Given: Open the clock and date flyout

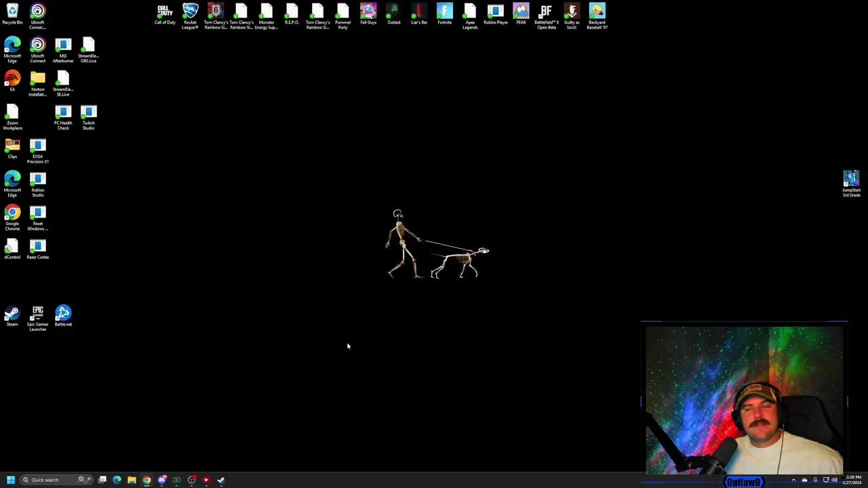Looking at the screenshot, I should pyautogui.click(x=854, y=480).
